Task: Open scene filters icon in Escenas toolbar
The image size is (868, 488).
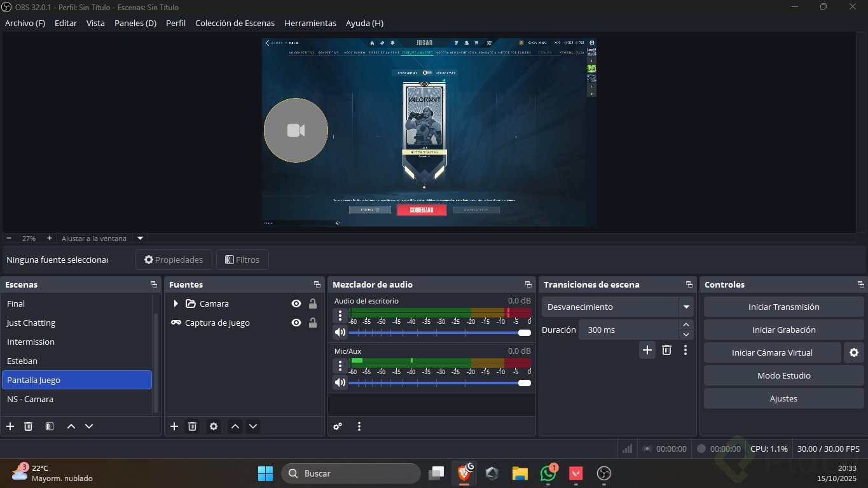Action: (x=50, y=426)
